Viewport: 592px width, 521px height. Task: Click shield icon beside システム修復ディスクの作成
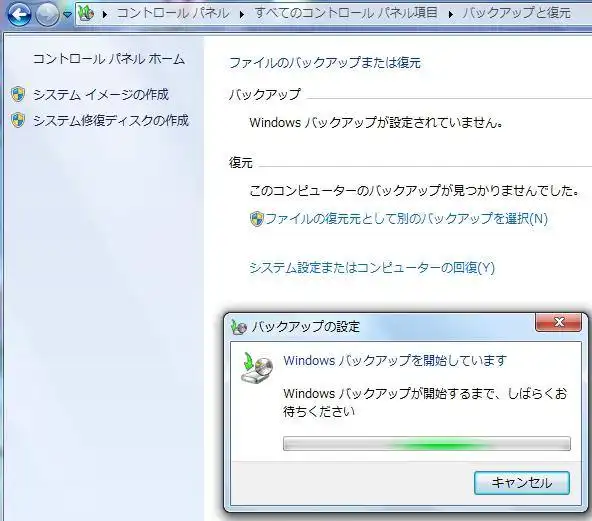[x=18, y=120]
